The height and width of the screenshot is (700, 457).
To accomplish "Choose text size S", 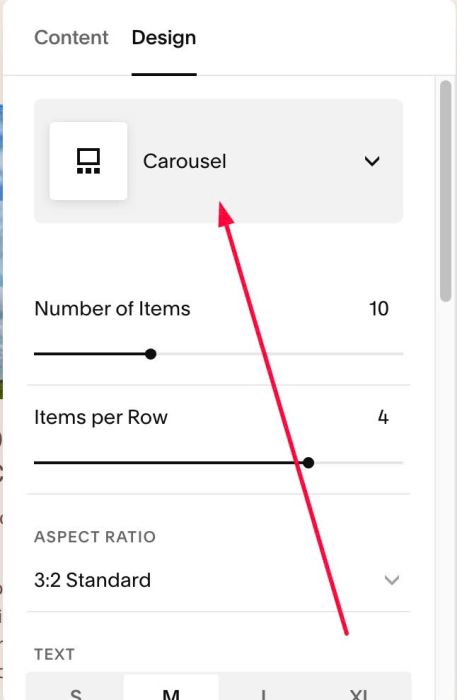I will (75, 693).
